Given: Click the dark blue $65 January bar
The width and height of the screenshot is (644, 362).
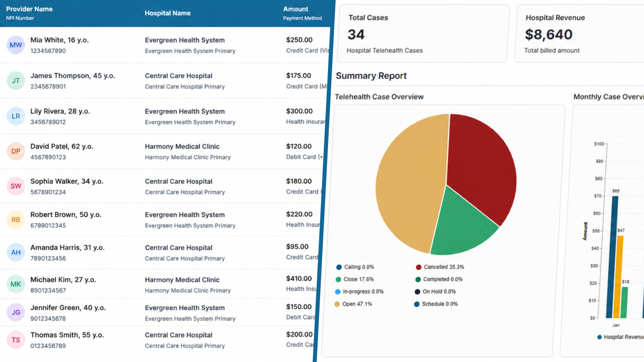Looking at the screenshot, I should click(x=612, y=257).
